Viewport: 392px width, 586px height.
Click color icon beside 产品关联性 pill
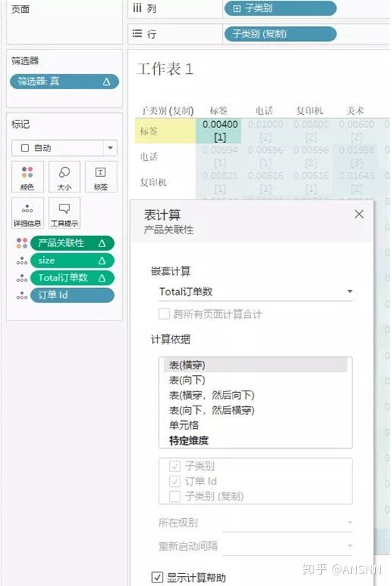22,243
